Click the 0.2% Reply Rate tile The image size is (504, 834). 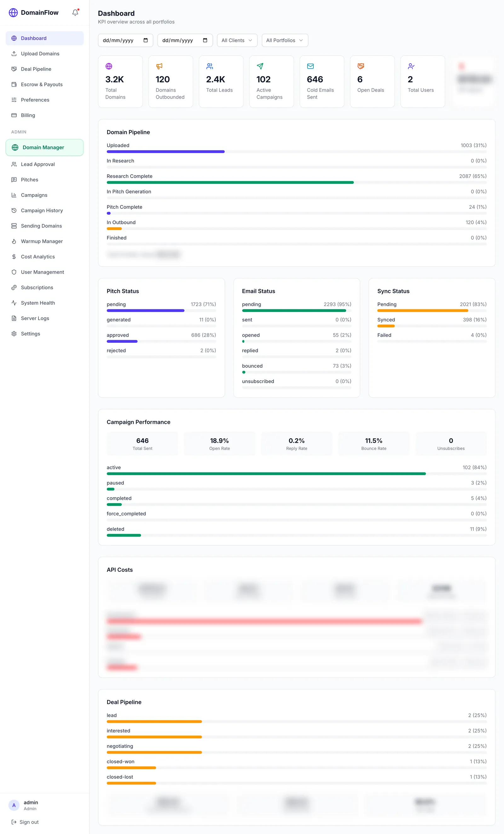coord(297,444)
